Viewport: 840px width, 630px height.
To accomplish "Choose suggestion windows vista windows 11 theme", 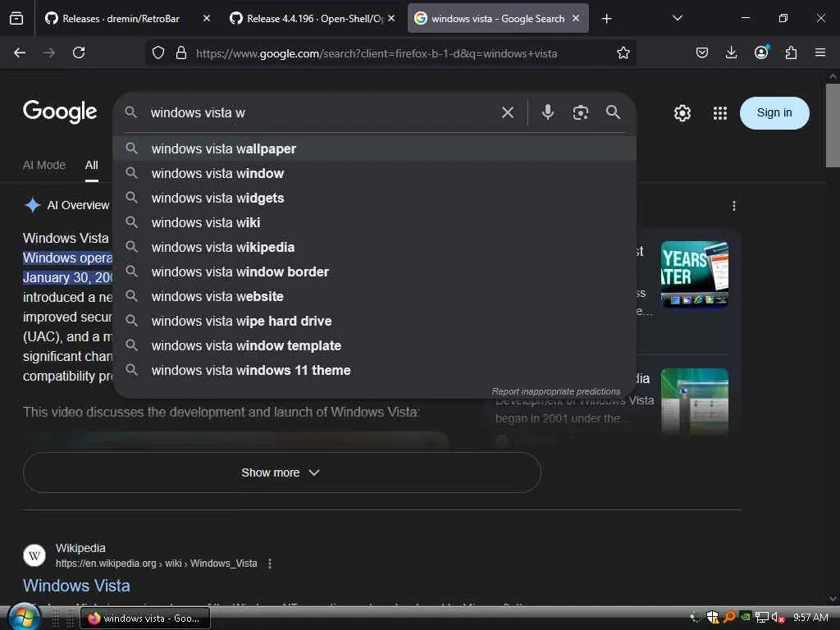I will pyautogui.click(x=375, y=370).
